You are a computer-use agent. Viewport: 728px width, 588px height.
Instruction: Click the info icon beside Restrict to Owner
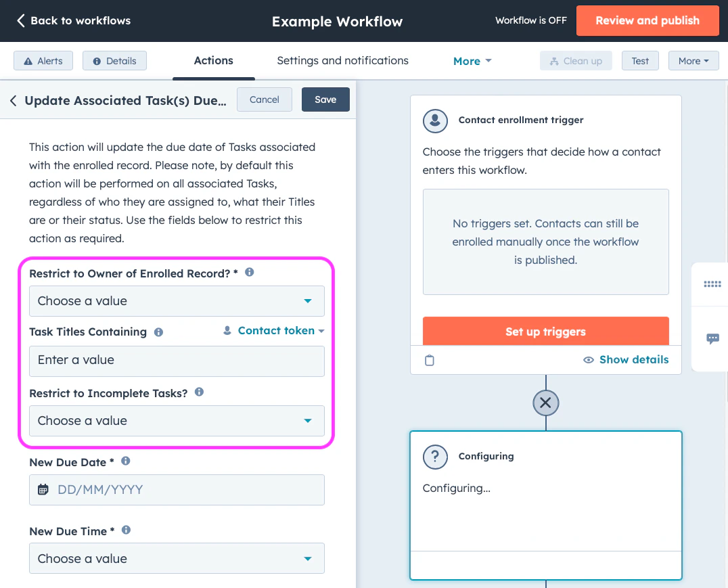point(248,271)
